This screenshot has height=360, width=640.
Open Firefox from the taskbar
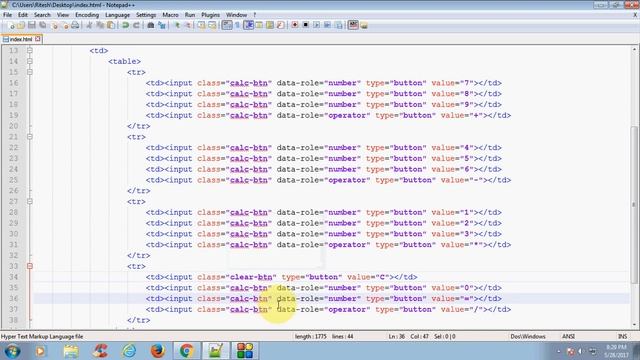point(158,351)
